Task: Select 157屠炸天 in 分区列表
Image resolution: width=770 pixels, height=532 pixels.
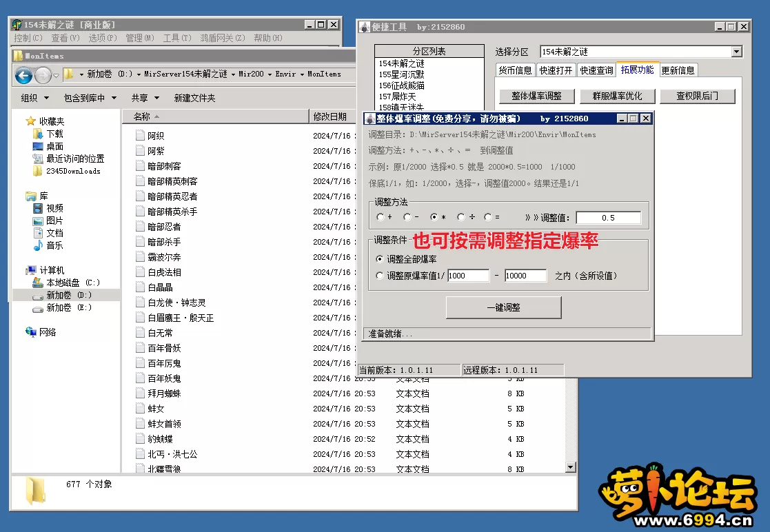Action: (x=397, y=96)
